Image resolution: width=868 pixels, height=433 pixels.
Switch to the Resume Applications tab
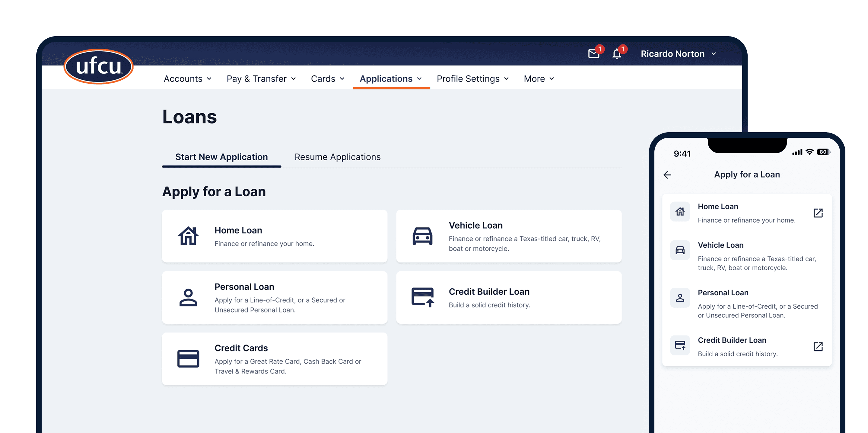tap(337, 157)
